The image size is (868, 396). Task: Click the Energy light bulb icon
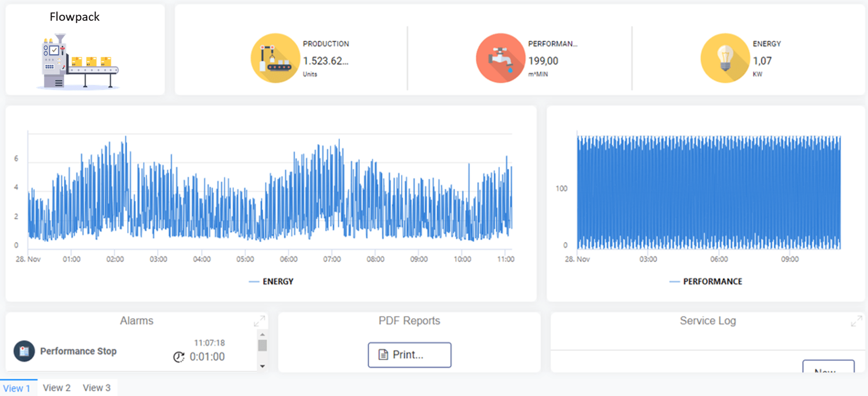tap(725, 58)
